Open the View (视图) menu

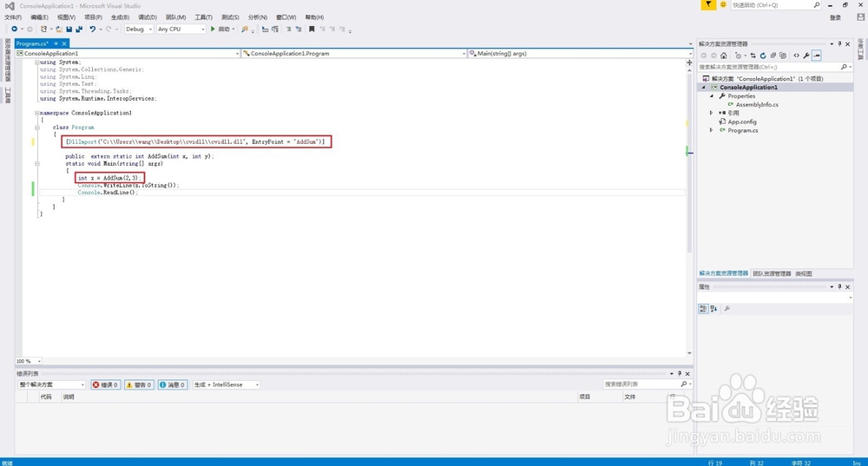pyautogui.click(x=66, y=17)
